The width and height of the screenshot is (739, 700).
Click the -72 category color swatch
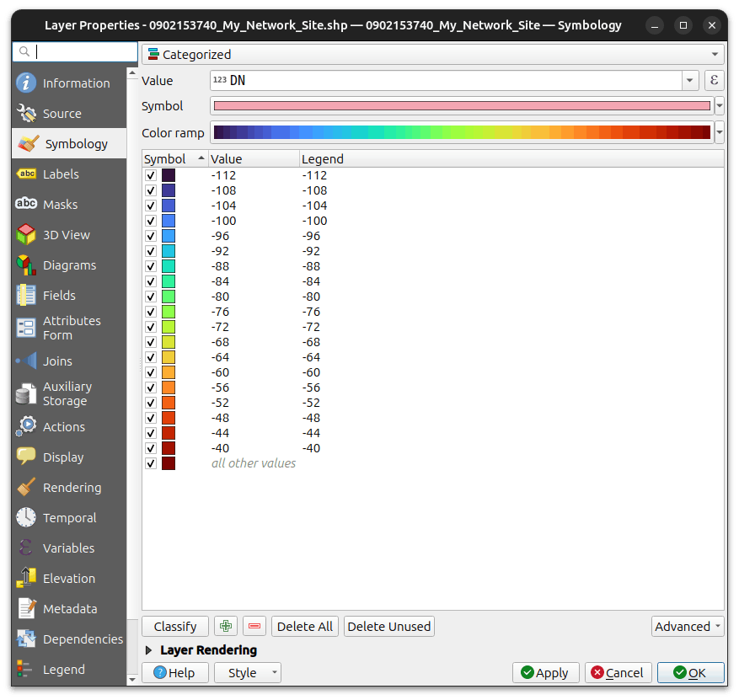169,327
